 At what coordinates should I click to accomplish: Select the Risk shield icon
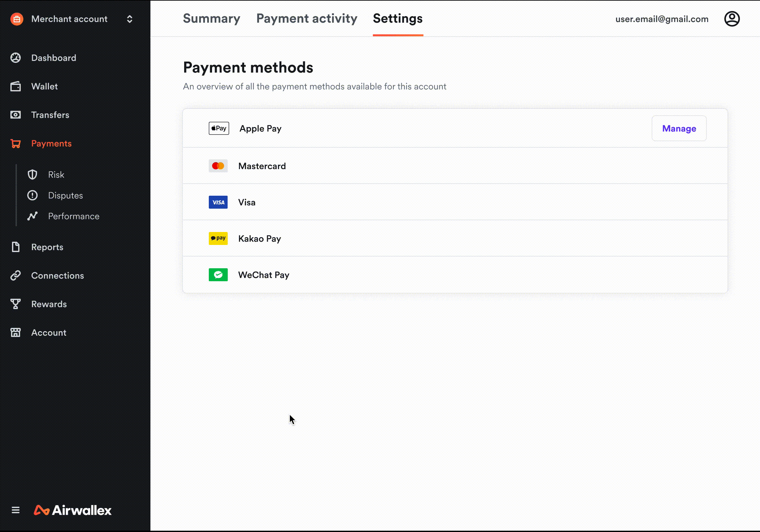tap(32, 175)
